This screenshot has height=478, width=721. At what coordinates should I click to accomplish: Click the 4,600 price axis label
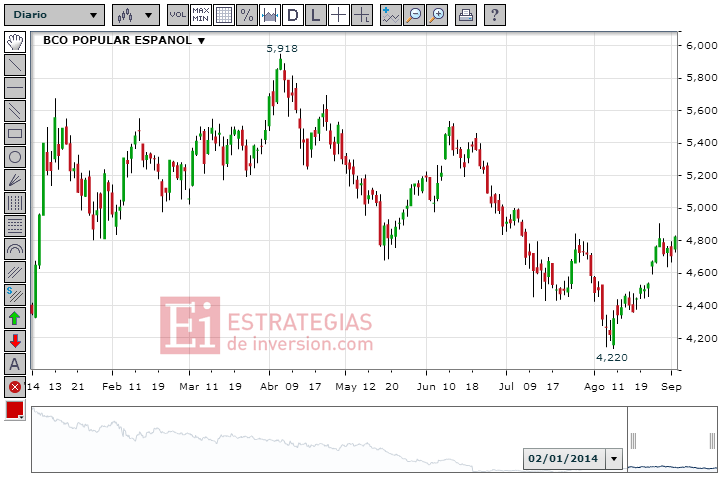(702, 273)
